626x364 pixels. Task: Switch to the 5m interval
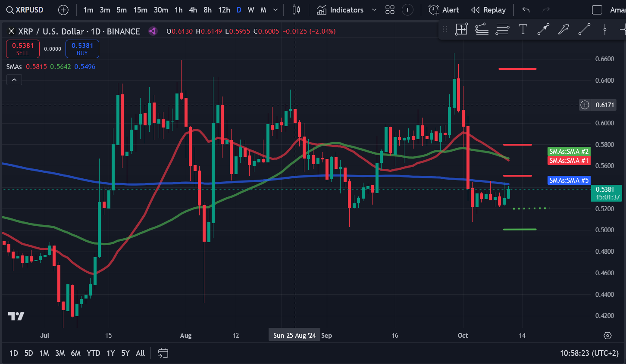(x=122, y=9)
